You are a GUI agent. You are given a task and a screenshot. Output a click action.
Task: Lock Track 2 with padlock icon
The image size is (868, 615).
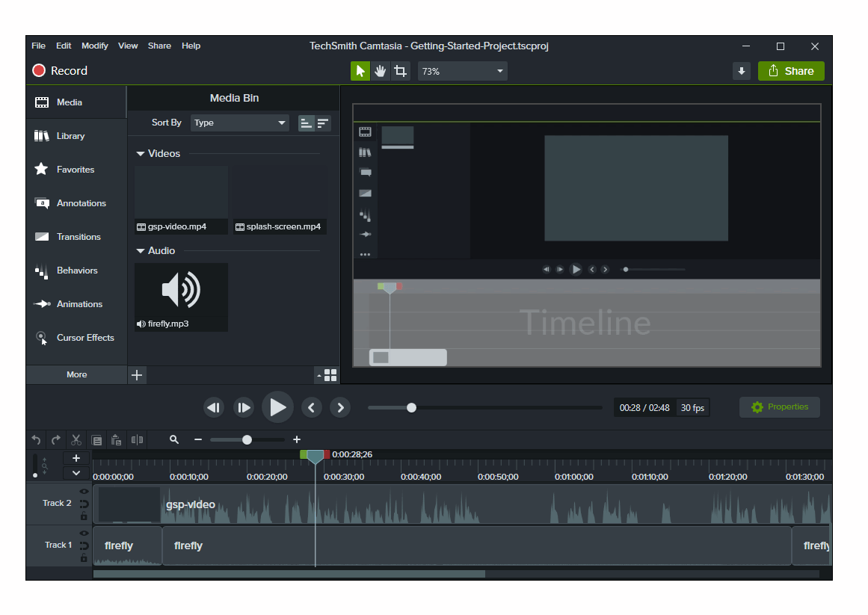pos(84,516)
